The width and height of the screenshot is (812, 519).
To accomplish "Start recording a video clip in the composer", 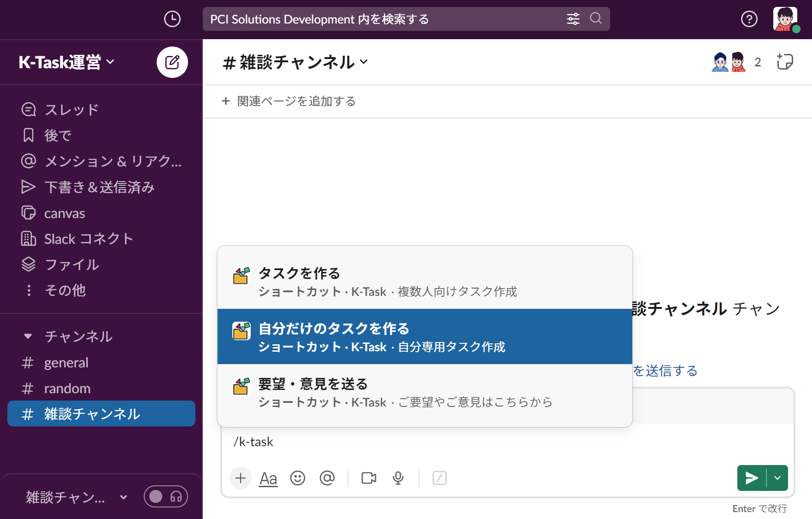I will tap(368, 478).
